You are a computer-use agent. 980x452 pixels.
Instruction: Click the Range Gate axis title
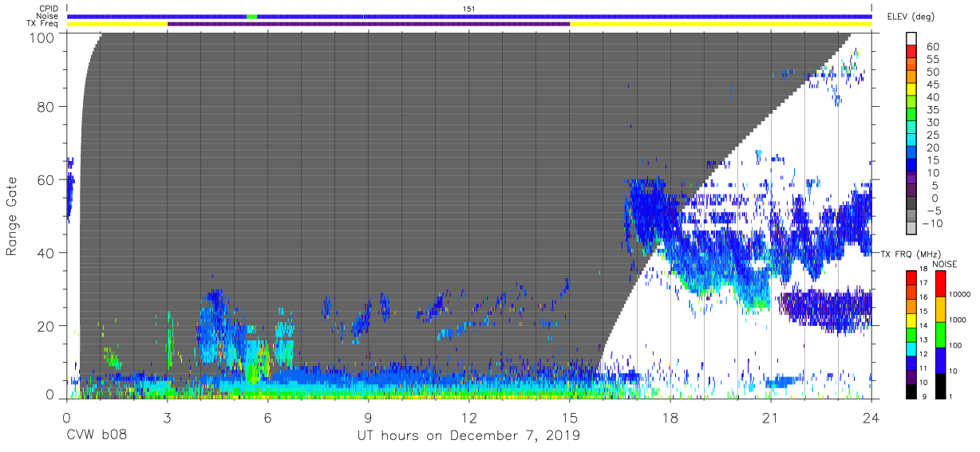tap(11, 216)
